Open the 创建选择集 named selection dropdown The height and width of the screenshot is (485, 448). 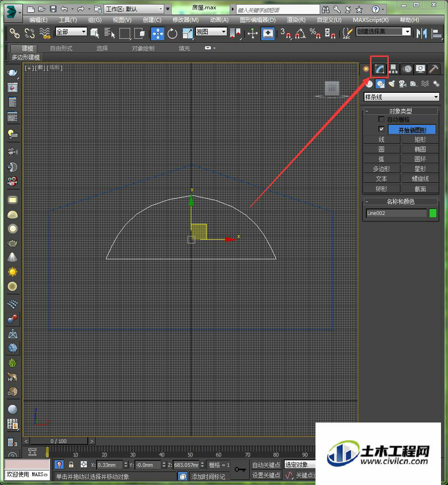(383, 32)
